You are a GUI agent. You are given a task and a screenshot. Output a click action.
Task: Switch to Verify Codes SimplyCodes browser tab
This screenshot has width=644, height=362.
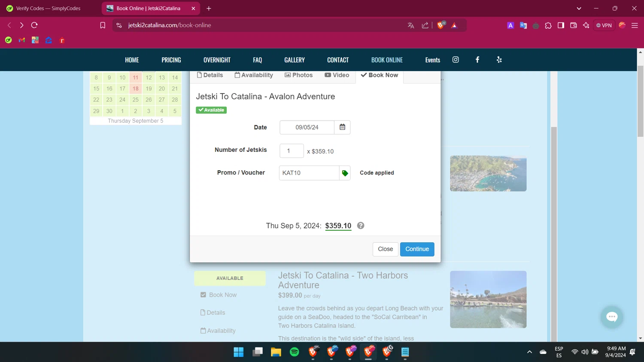[x=48, y=9]
